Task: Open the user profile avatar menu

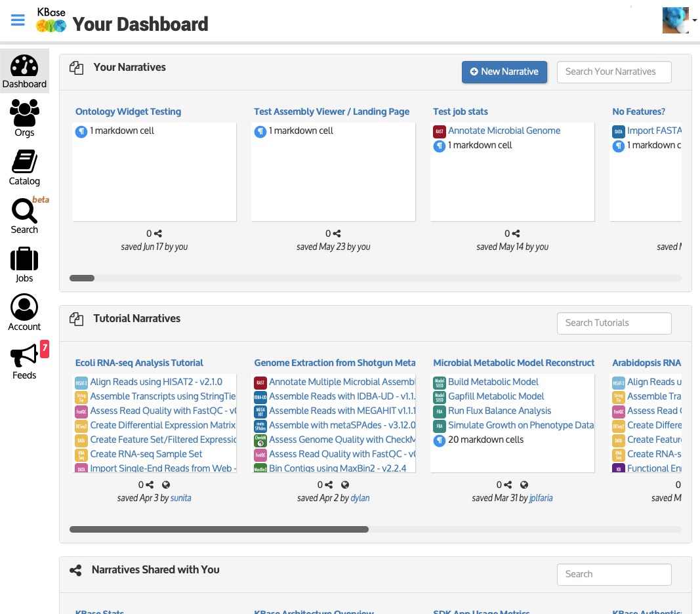Action: click(x=675, y=20)
